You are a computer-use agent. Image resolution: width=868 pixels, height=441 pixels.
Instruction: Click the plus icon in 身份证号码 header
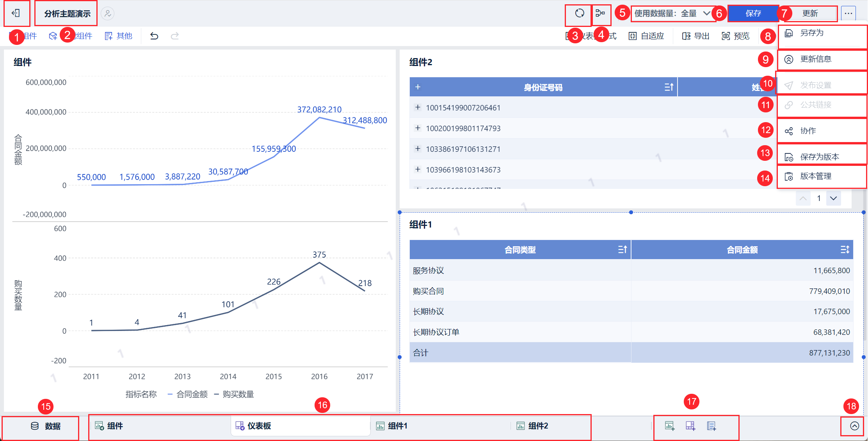tap(418, 87)
